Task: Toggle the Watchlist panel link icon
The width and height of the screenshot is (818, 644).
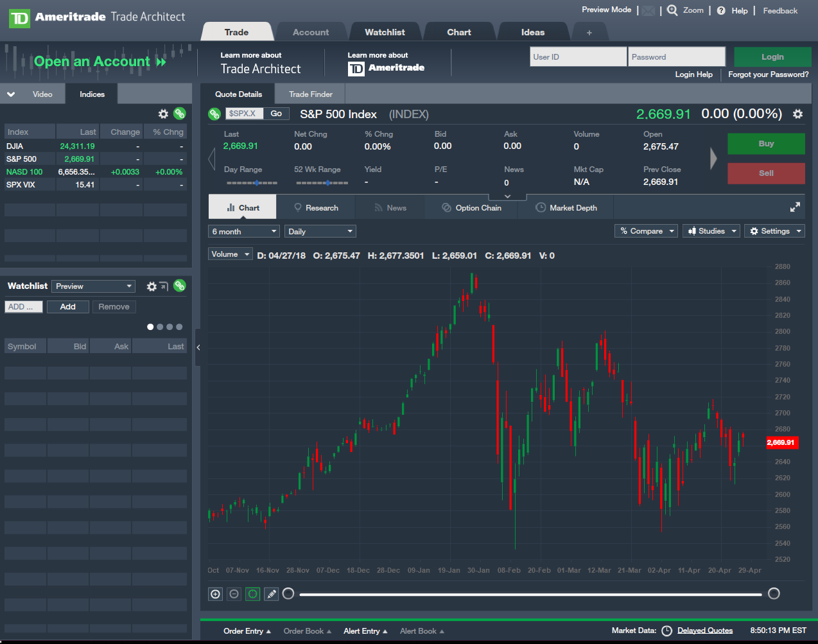Action: [x=180, y=286]
